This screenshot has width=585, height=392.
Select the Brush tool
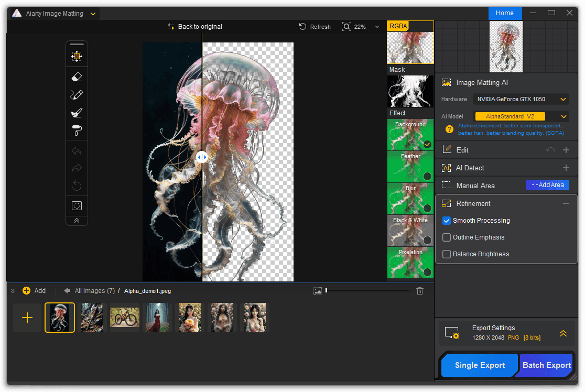77,95
